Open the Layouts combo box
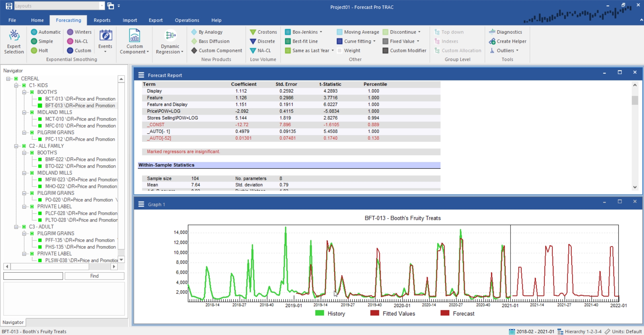Image resolution: width=644 pixels, height=335 pixels. [x=102, y=6]
